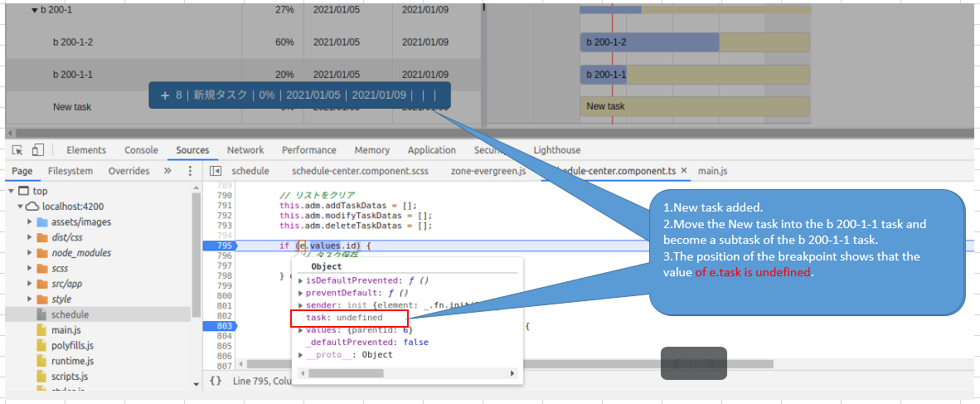Viewport: 980px width, 404px height.
Task: Expand the dist/css folder arrow
Action: tap(29, 237)
